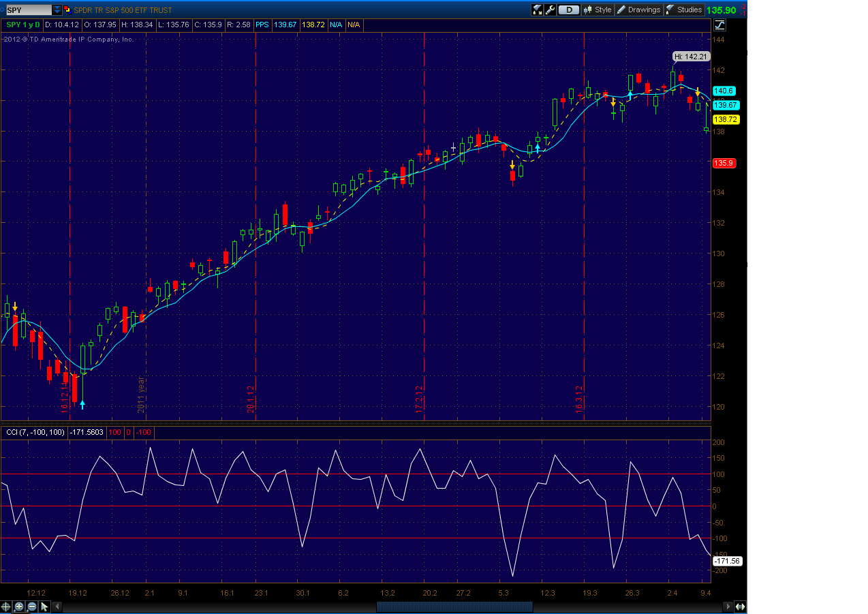Click the cyan PPS indicator label
868x614 pixels.
click(262, 25)
